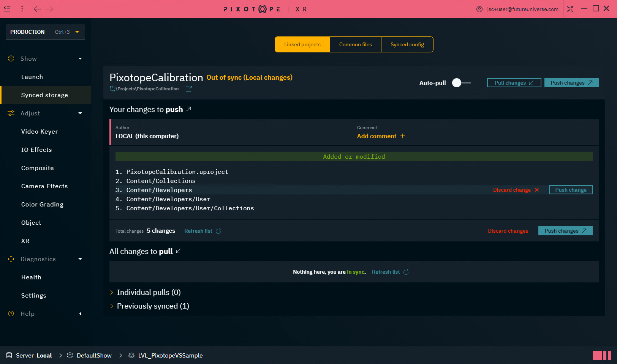The width and height of the screenshot is (617, 364).
Task: Open Color Grading in sidebar
Action: point(46,204)
